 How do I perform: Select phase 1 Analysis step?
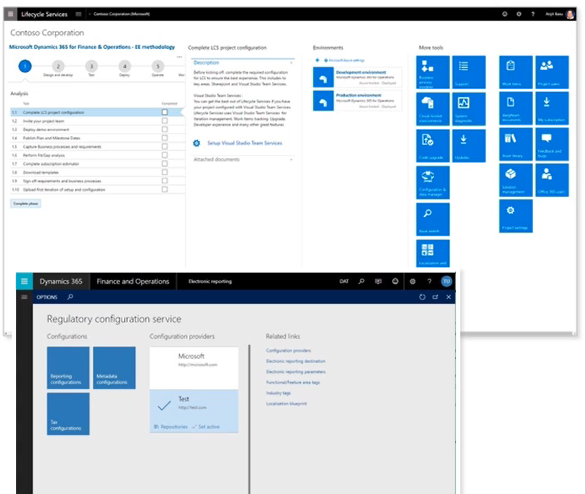[25, 66]
